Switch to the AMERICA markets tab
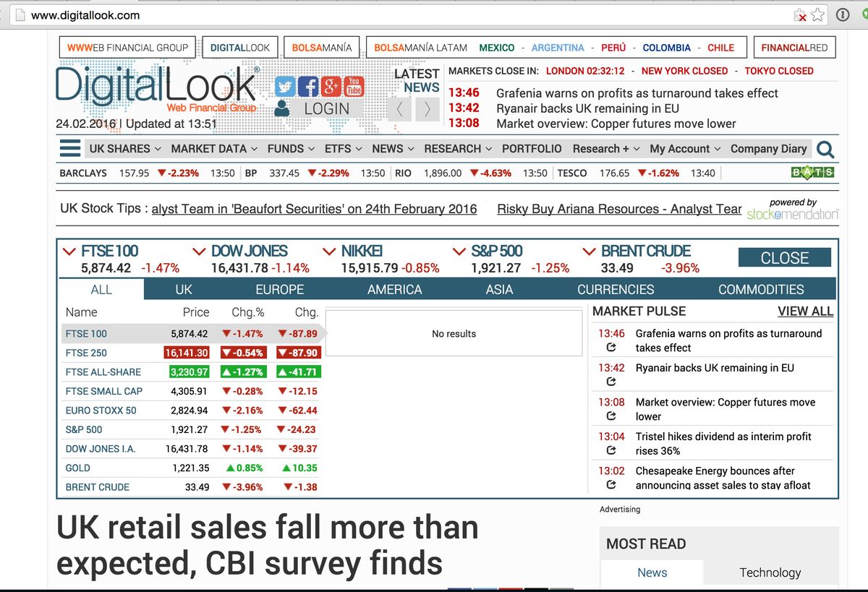This screenshot has height=592, width=868. 394,289
